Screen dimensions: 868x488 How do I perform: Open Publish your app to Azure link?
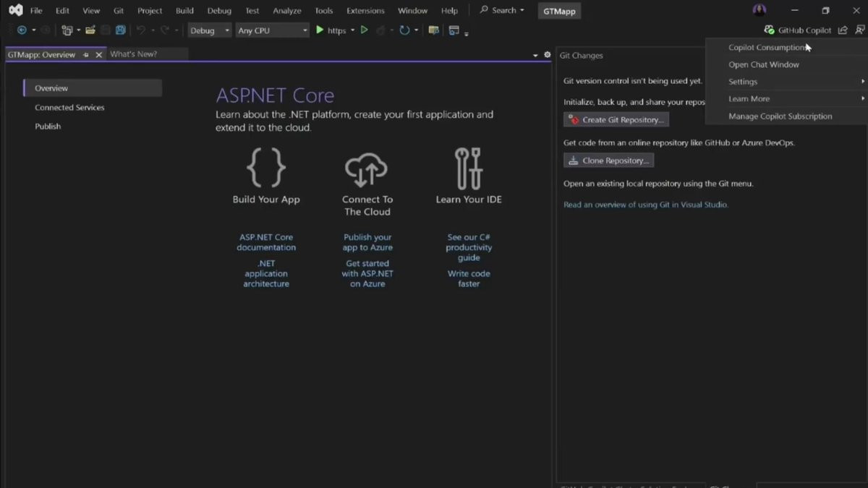click(367, 242)
